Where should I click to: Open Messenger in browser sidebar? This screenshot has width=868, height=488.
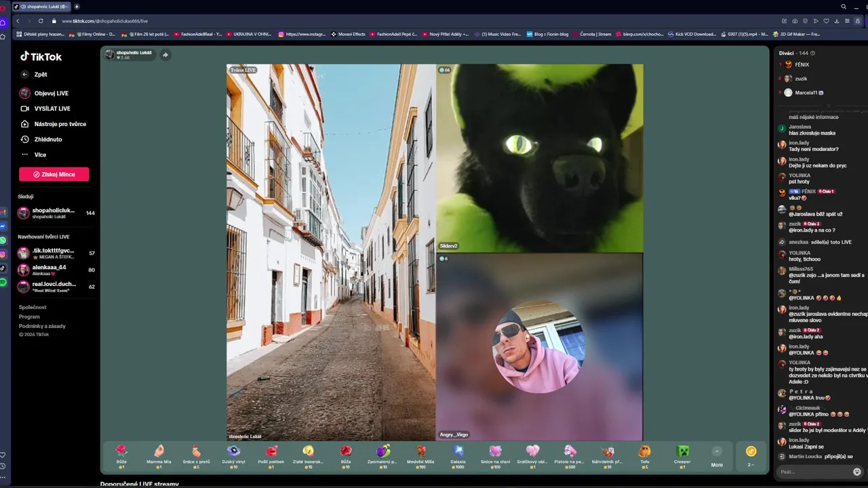(x=3, y=226)
